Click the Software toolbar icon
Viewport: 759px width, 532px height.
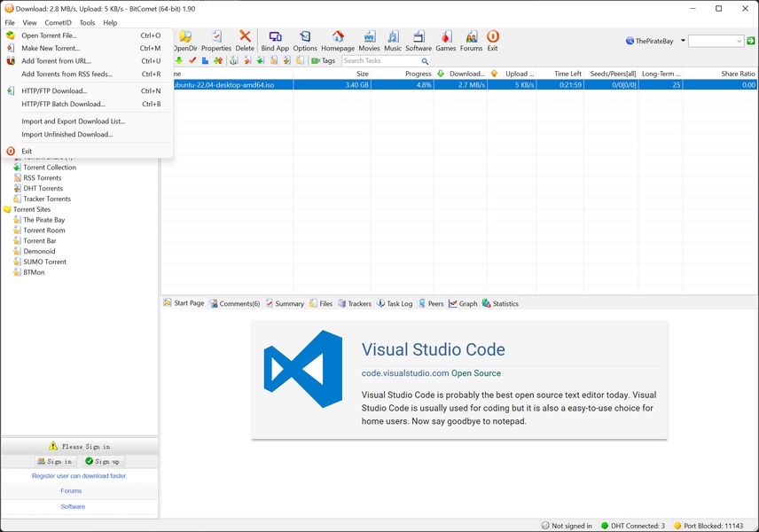point(419,40)
